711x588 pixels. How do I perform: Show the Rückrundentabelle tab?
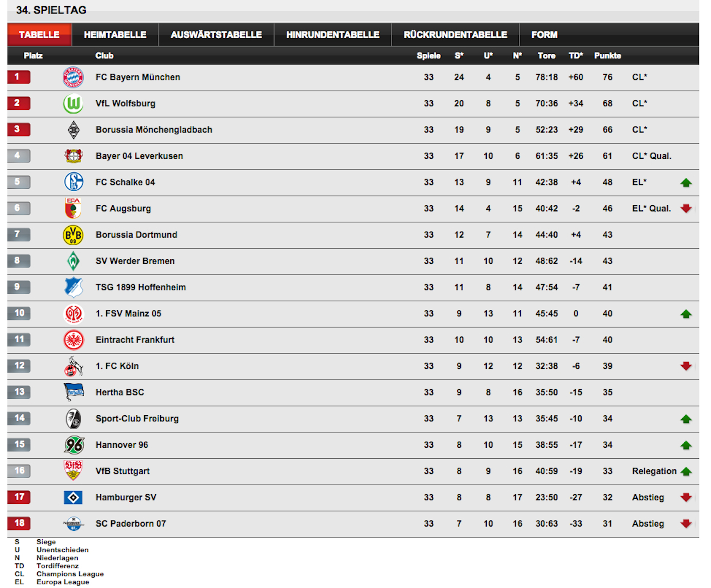(x=455, y=34)
